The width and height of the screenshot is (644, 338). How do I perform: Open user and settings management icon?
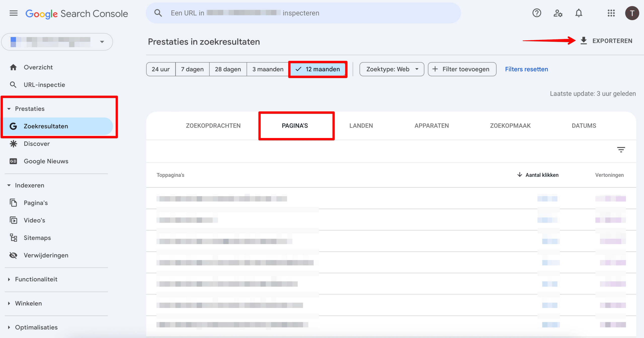[558, 13]
